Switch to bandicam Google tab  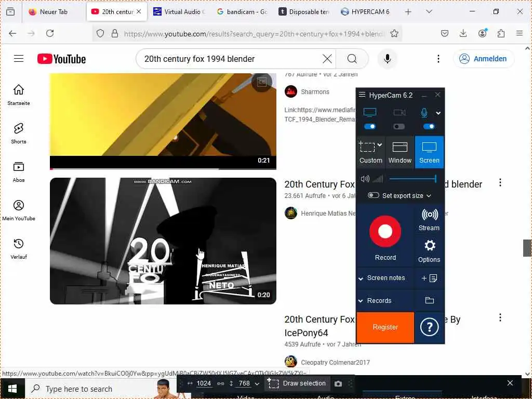pos(242,12)
